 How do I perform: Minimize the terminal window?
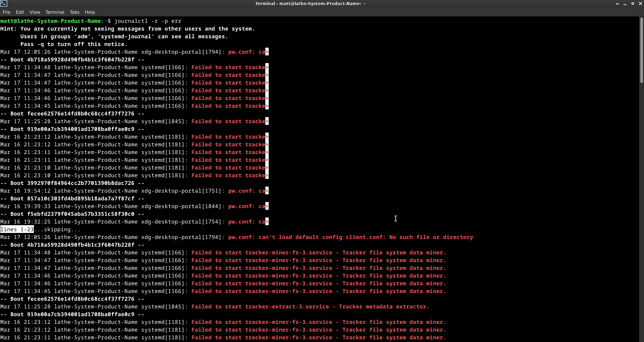(625, 4)
